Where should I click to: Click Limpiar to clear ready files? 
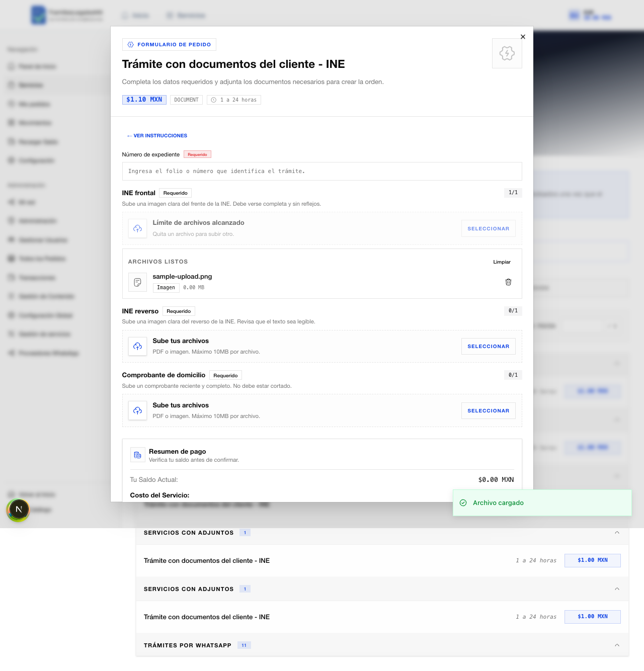tap(502, 262)
